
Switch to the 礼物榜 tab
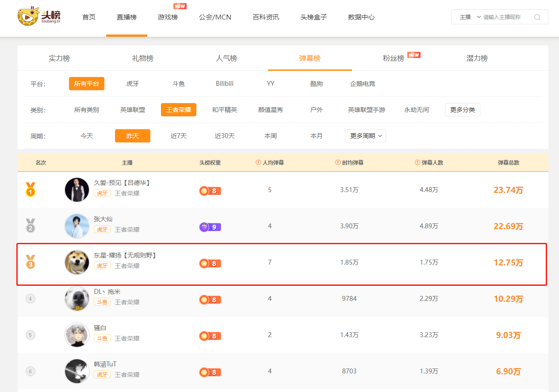click(143, 58)
